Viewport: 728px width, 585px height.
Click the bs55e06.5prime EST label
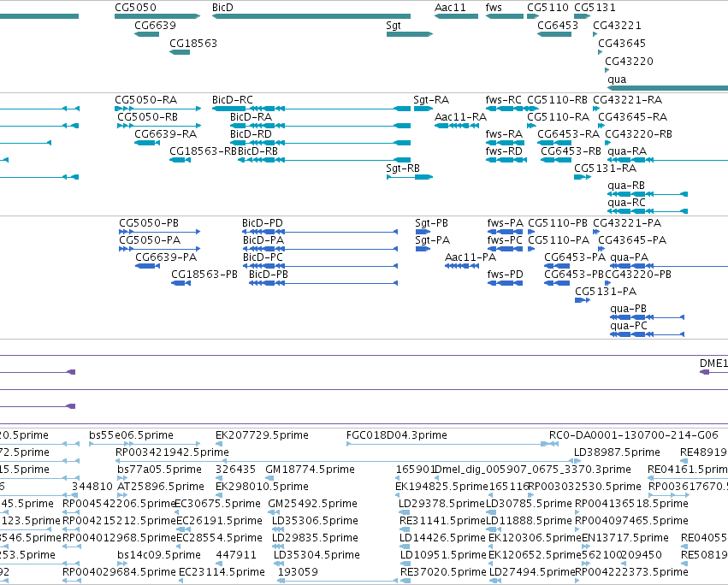pos(131,435)
